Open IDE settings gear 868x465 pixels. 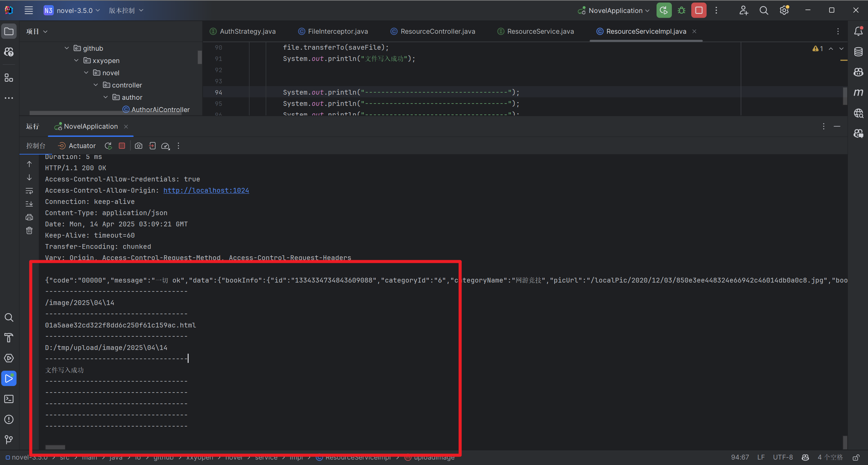(784, 11)
